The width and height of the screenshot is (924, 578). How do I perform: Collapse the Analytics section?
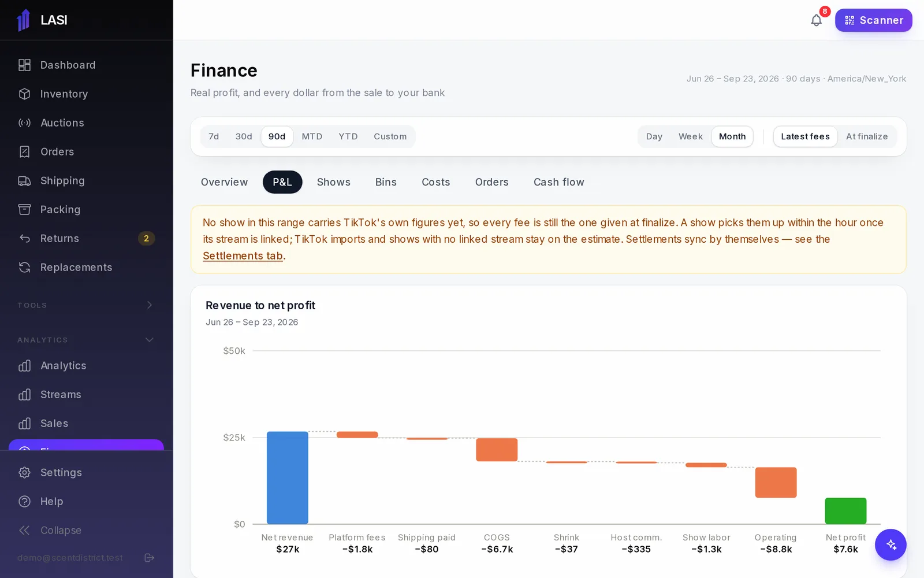pyautogui.click(x=87, y=340)
